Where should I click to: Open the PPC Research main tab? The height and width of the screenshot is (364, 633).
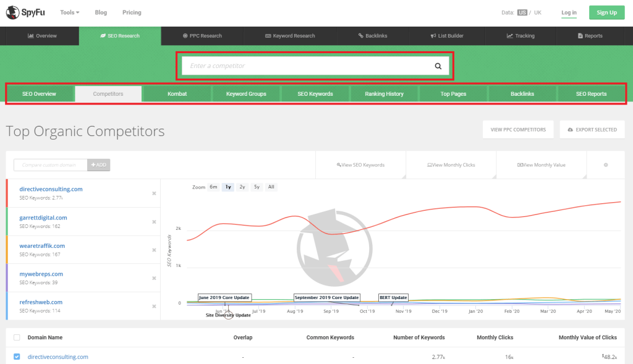coord(202,36)
